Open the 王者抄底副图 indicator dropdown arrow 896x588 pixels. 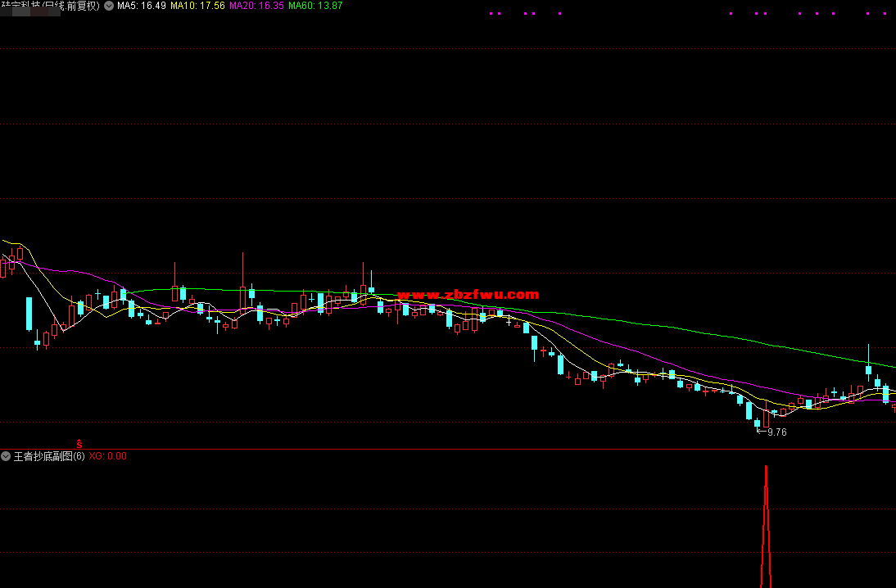coord(7,456)
